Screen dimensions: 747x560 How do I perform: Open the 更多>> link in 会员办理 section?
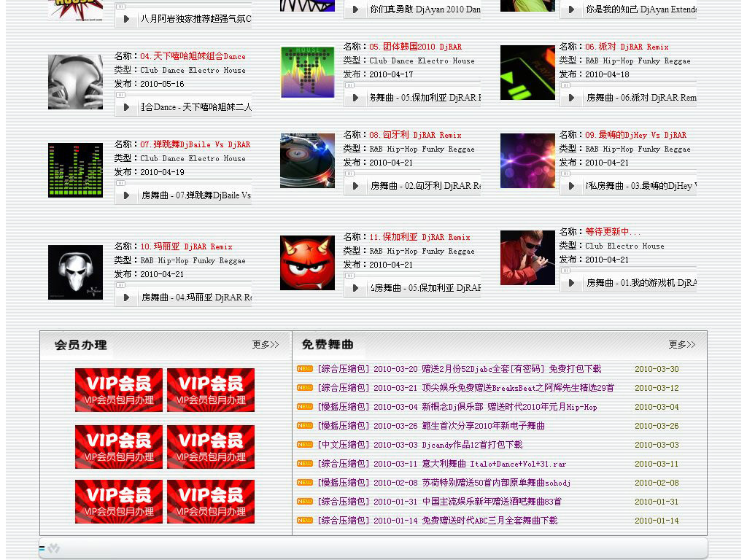(x=264, y=345)
